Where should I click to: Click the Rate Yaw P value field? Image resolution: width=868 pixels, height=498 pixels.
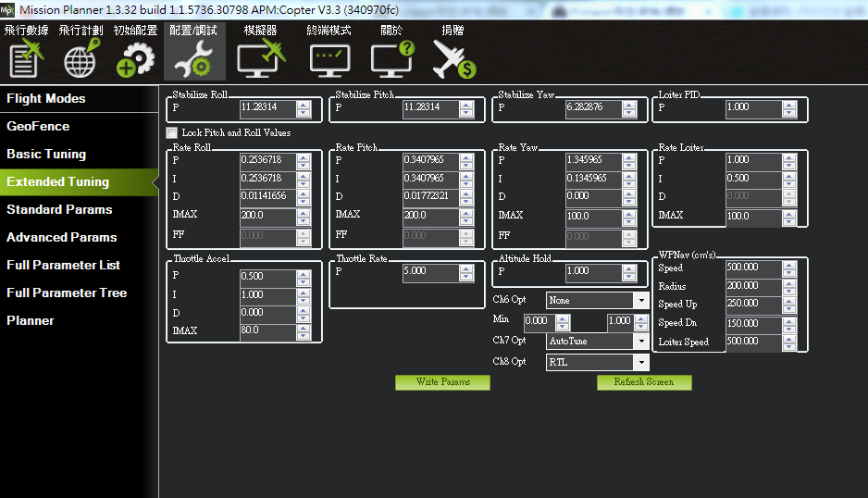[593, 161]
